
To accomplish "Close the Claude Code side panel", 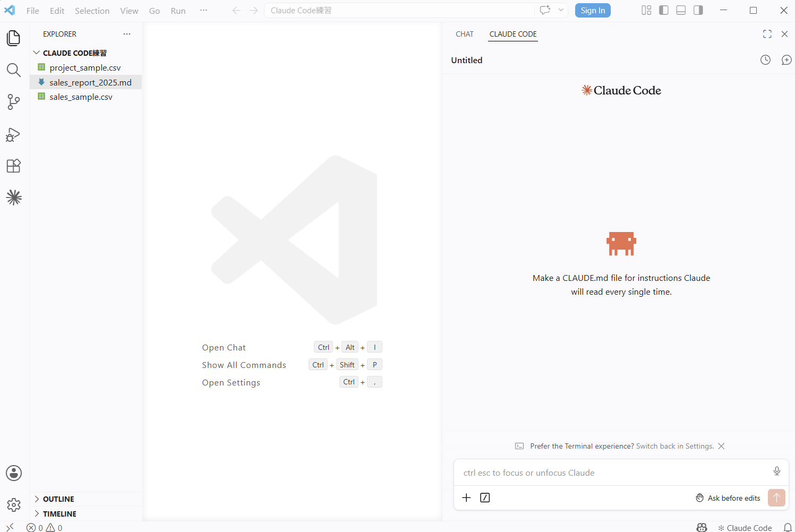I will (x=784, y=34).
